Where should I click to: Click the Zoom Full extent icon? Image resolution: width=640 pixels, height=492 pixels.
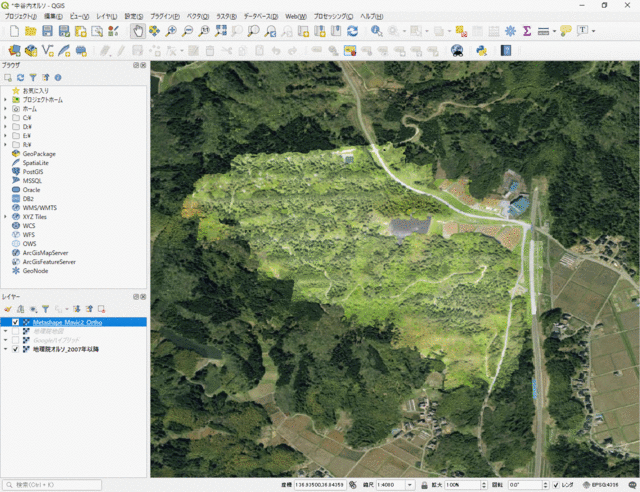(221, 31)
